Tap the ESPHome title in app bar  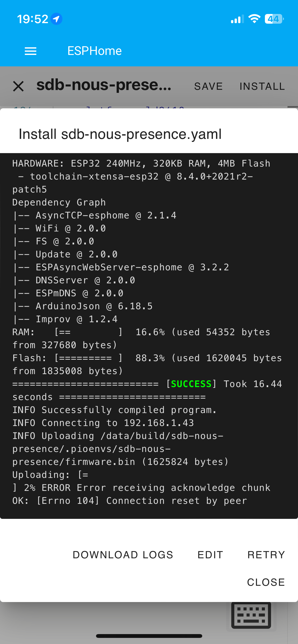click(x=94, y=51)
